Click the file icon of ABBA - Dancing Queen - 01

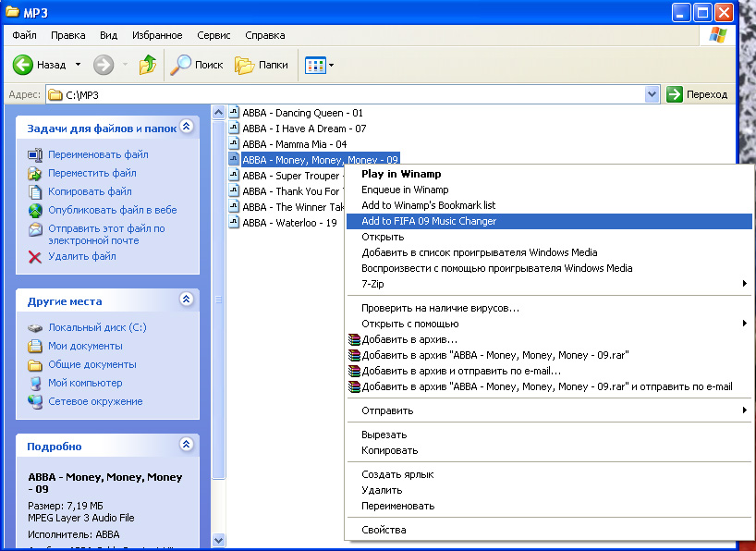(x=234, y=113)
